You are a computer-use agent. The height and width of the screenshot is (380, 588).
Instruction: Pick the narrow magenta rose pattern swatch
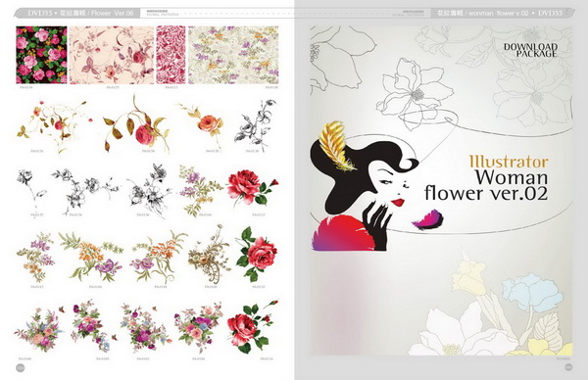[171, 55]
